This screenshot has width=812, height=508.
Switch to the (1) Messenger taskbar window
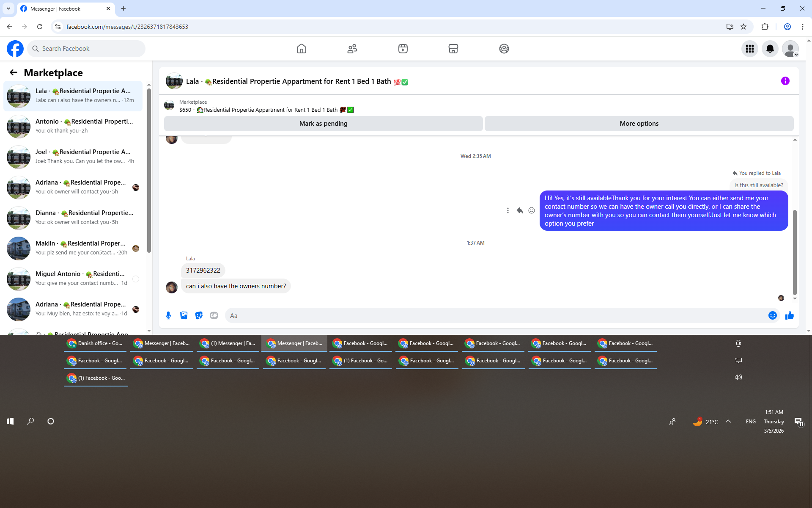tap(228, 343)
